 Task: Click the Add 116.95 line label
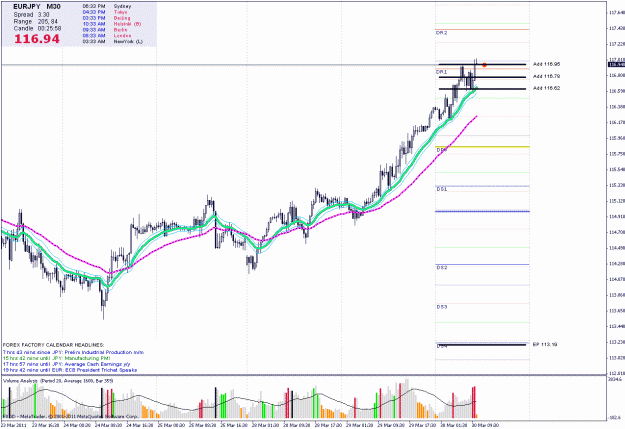click(546, 64)
